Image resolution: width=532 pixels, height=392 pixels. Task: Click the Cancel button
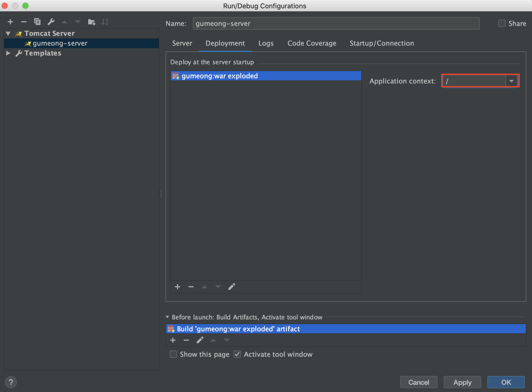(419, 382)
